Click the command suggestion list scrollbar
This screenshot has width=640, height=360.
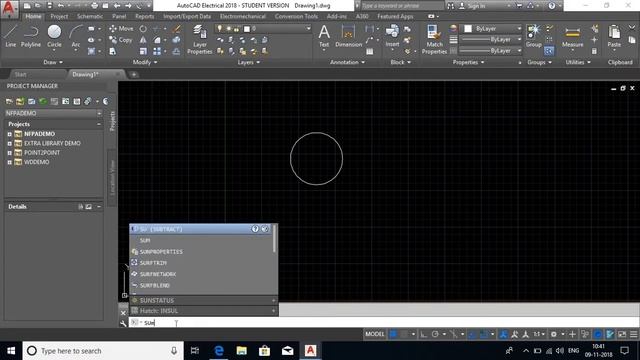[x=275, y=239]
